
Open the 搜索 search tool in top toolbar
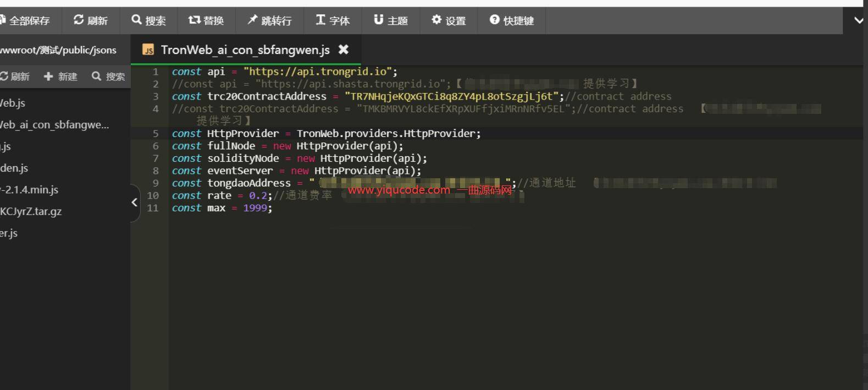(x=148, y=20)
